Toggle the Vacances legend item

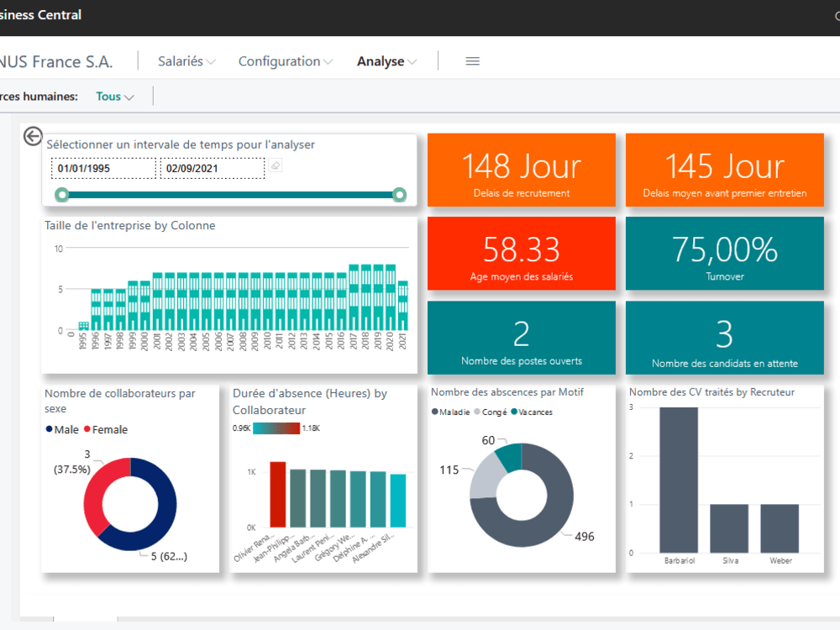532,412
